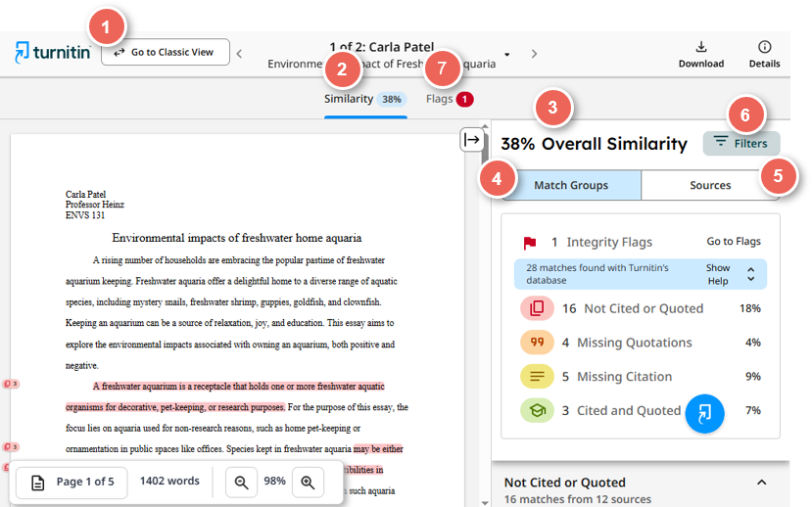The width and height of the screenshot is (812, 507).
Task: Select the Match Groups tab
Action: click(x=571, y=185)
